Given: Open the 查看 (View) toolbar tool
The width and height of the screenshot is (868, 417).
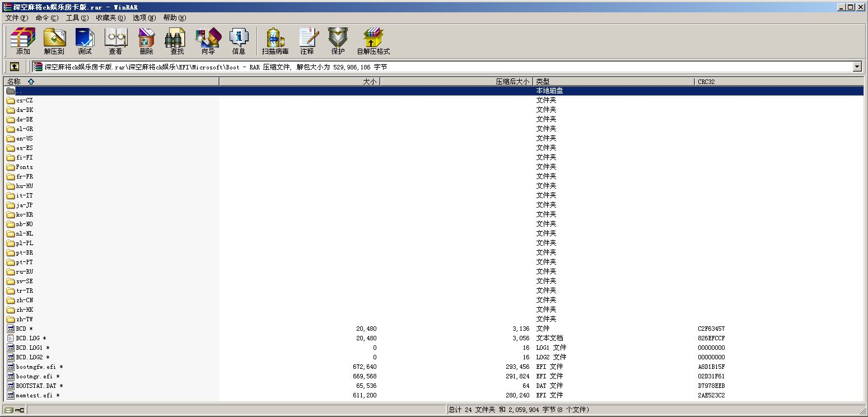Looking at the screenshot, I should tap(115, 41).
